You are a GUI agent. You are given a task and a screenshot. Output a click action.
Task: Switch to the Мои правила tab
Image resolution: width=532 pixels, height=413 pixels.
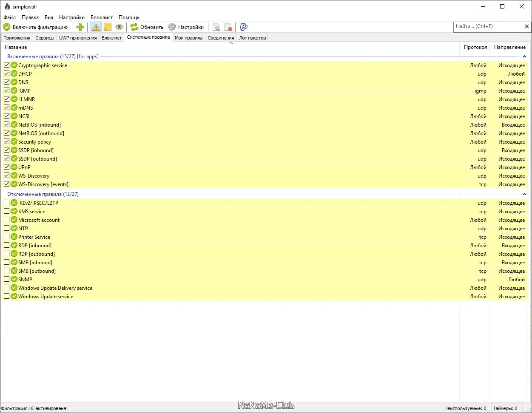[189, 38]
